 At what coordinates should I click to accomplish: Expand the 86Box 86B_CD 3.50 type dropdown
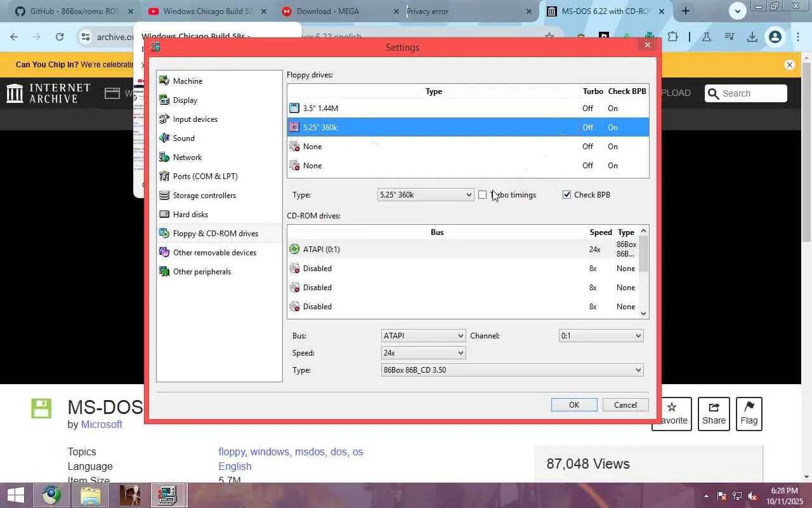512,370
